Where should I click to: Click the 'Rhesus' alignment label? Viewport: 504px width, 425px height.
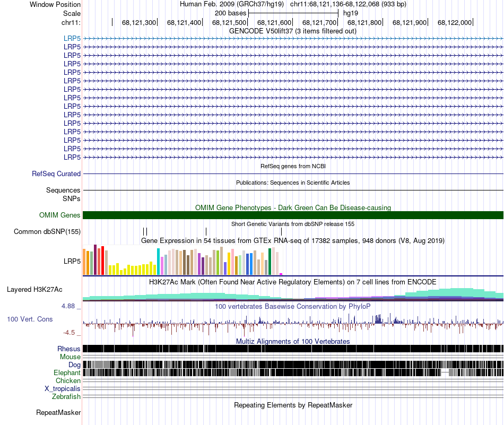click(x=69, y=349)
